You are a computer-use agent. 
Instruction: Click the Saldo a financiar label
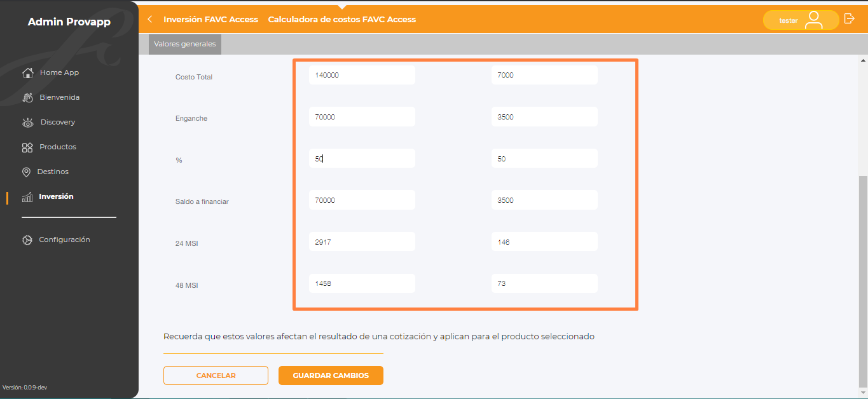click(x=202, y=201)
